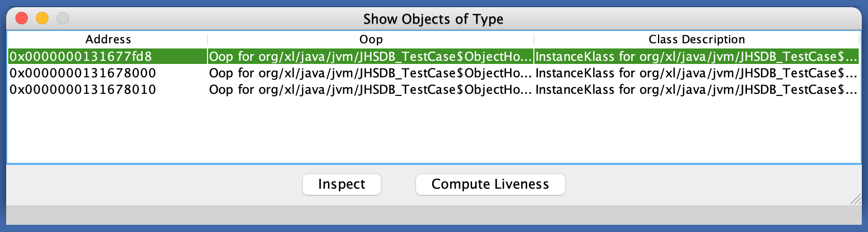868x232 pixels.
Task: Click the Oop cell in the highlighted row
Action: tap(370, 56)
